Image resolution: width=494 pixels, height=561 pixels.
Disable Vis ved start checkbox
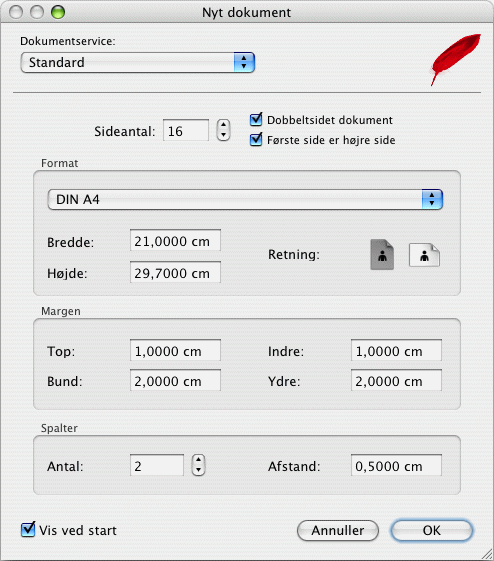click(x=28, y=530)
